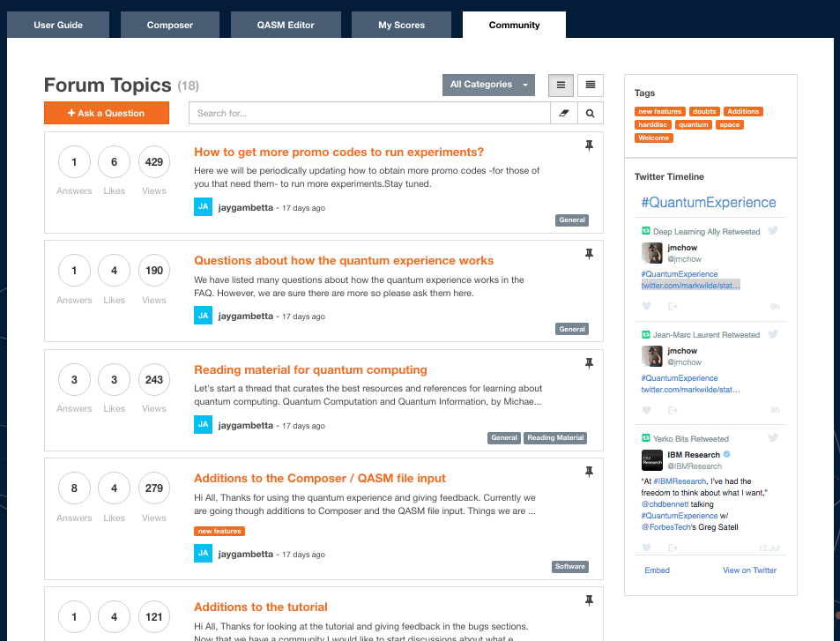The width and height of the screenshot is (840, 641).
Task: Click @chdbennett mention in IBM tweet
Action: (665, 504)
